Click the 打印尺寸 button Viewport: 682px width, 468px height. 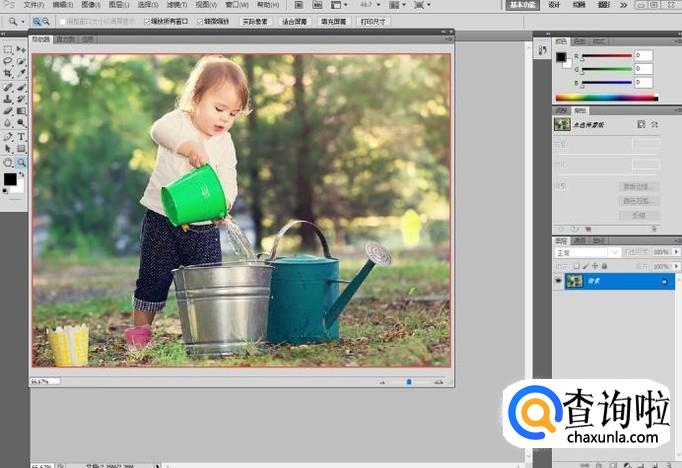(373, 21)
